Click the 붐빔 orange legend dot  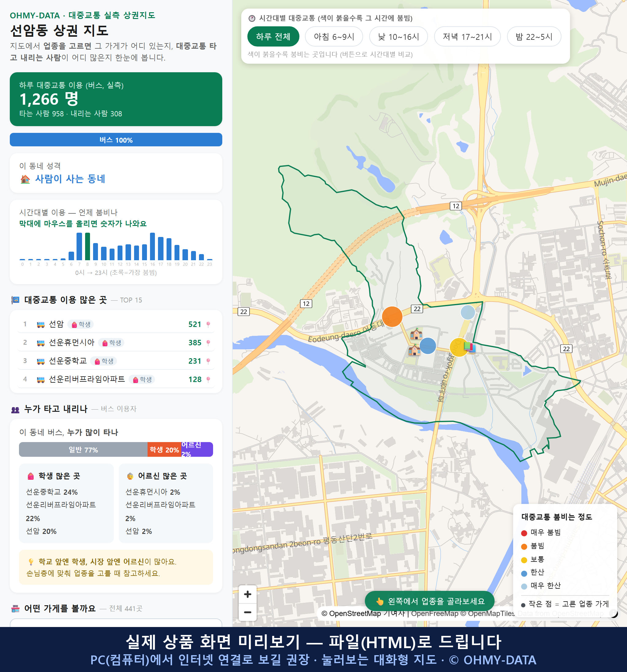[524, 546]
